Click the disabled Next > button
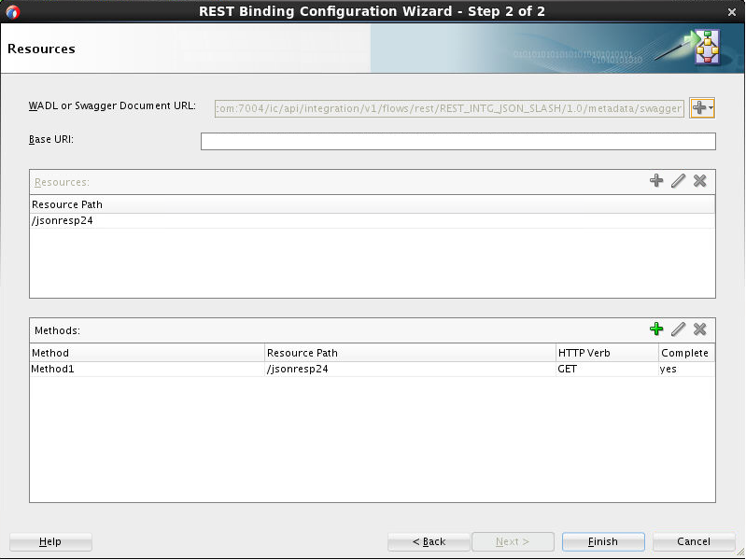The width and height of the screenshot is (746, 560). coord(513,541)
